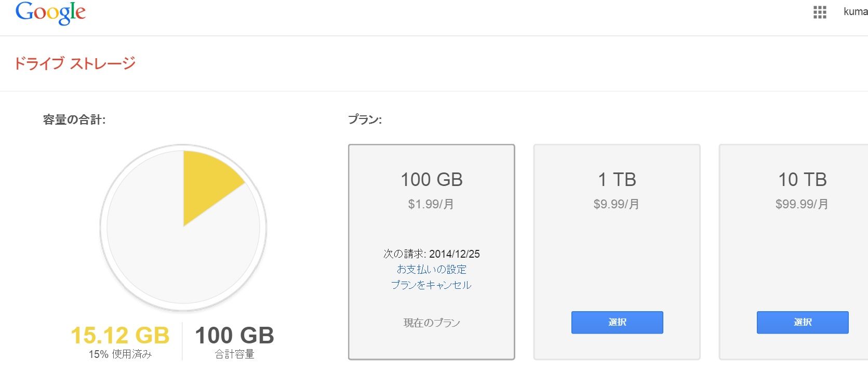
Task: Open the Google apps grid launcher
Action: click(x=820, y=12)
